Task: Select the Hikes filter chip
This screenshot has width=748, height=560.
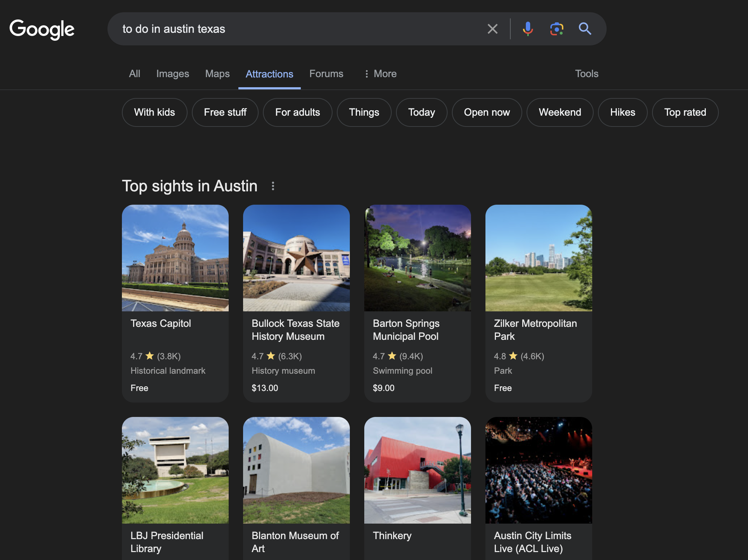Action: 622,112
